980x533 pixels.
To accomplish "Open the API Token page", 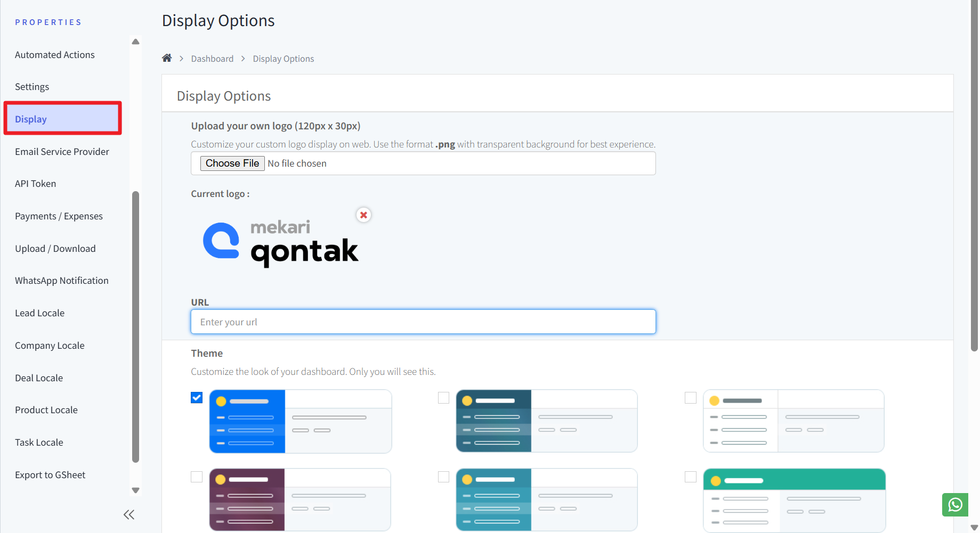I will coord(35,184).
